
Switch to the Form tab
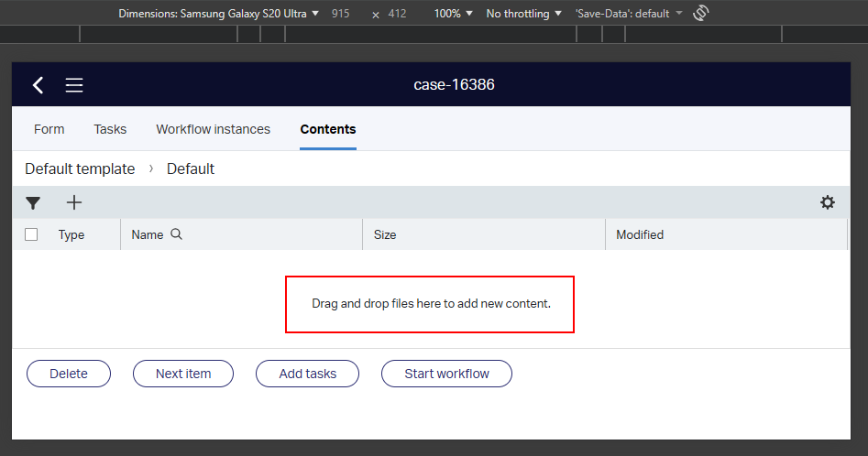pyautogui.click(x=49, y=129)
